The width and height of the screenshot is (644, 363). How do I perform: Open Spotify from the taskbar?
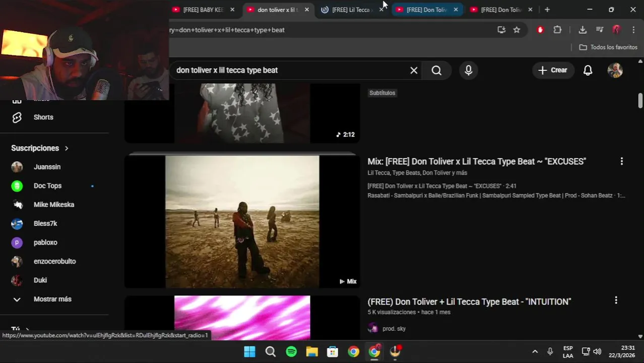coord(291,351)
